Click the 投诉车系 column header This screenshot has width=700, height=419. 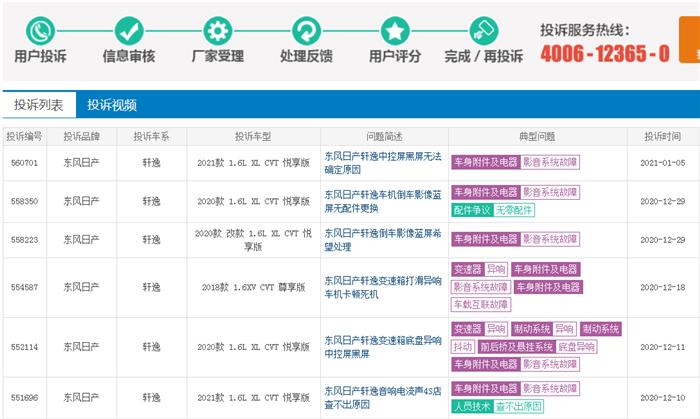point(151,137)
